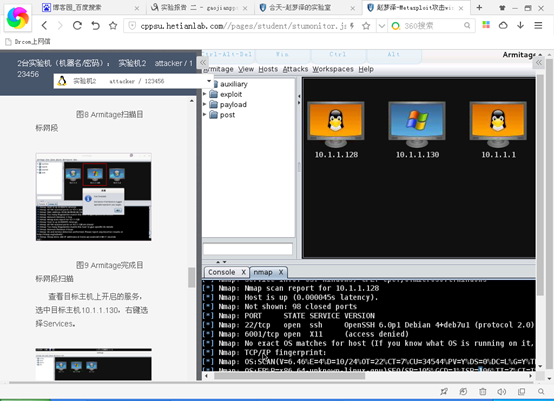Click the right-side double chevron panel toggle
The image size is (554, 401).
pos(539,63)
